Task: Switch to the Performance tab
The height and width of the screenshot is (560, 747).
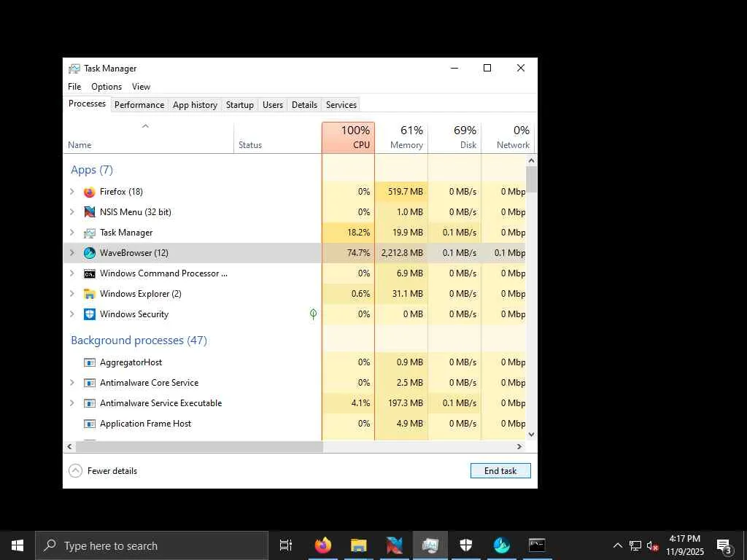Action: 139,105
